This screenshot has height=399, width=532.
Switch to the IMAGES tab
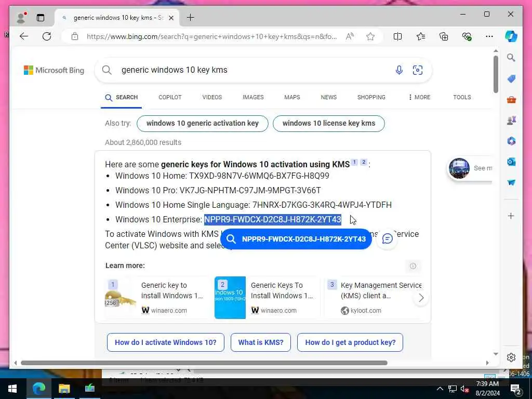(x=253, y=97)
